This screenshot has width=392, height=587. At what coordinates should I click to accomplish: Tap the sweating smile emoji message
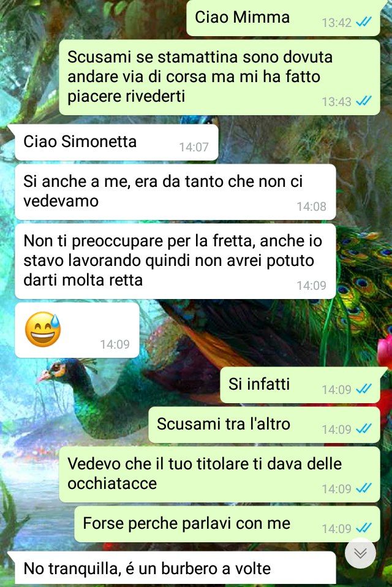77,330
